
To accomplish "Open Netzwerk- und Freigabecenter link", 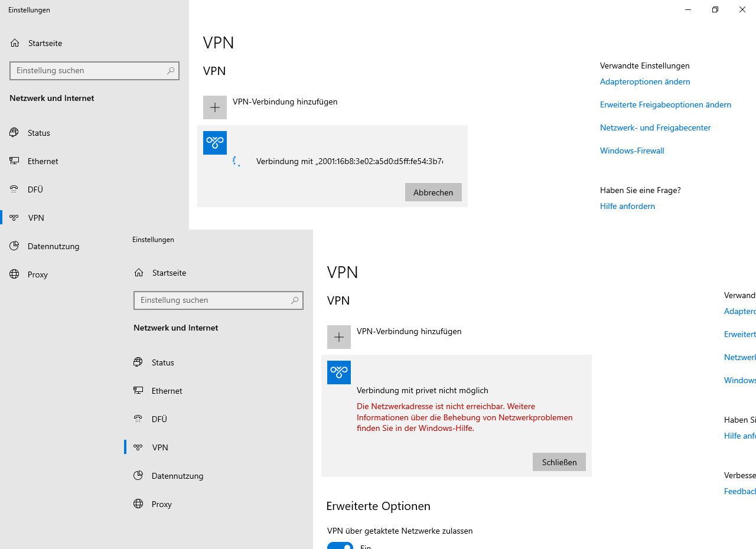I will tap(656, 128).
